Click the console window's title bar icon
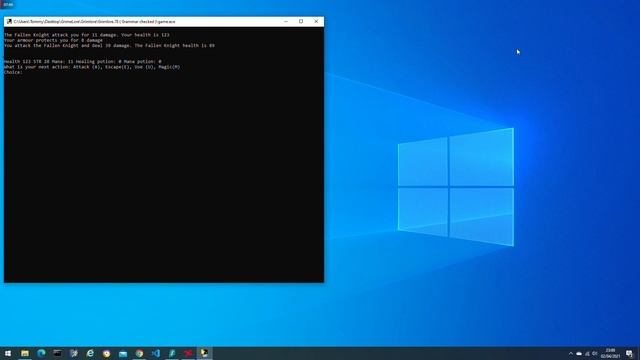The image size is (640, 360). click(x=9, y=21)
